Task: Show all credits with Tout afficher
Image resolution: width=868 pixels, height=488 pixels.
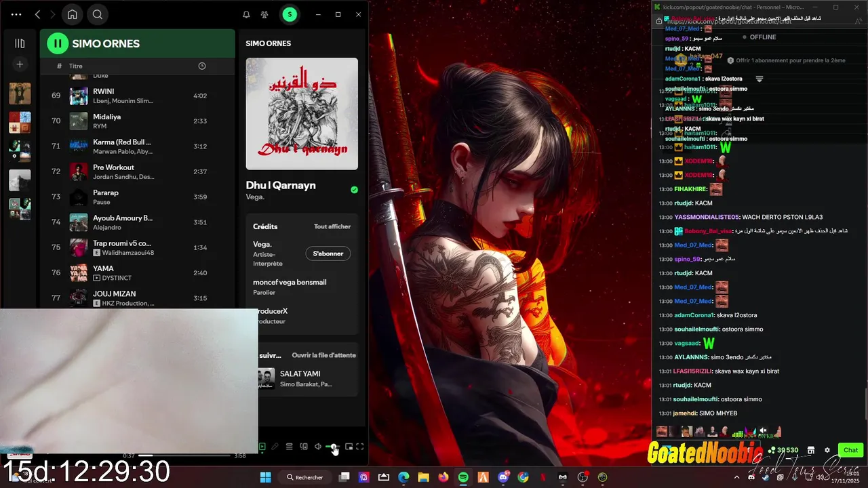Action: click(x=332, y=226)
